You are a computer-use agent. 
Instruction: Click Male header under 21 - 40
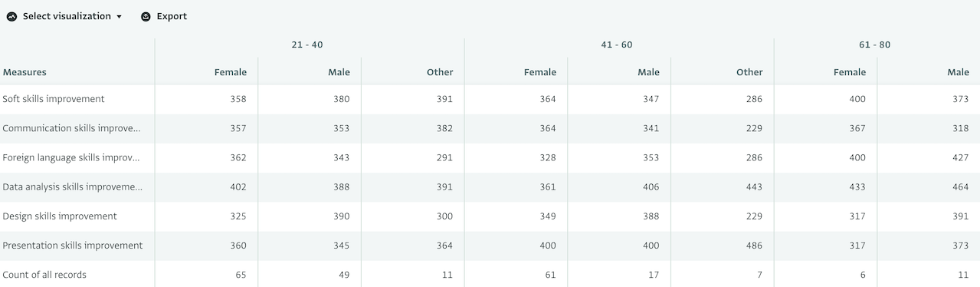pyautogui.click(x=339, y=72)
